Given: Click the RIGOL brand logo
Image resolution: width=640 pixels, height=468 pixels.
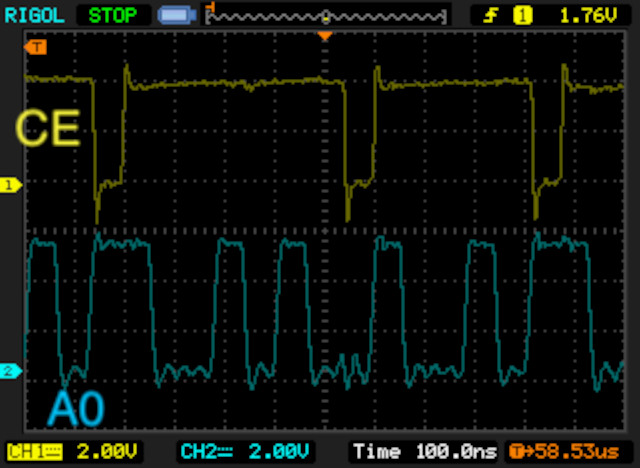Looking at the screenshot, I should click(34, 16).
